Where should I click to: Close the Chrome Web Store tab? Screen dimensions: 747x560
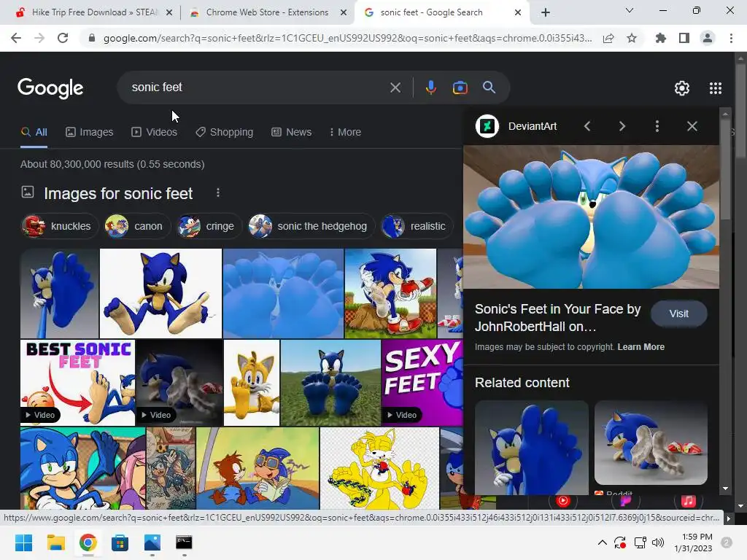click(343, 12)
